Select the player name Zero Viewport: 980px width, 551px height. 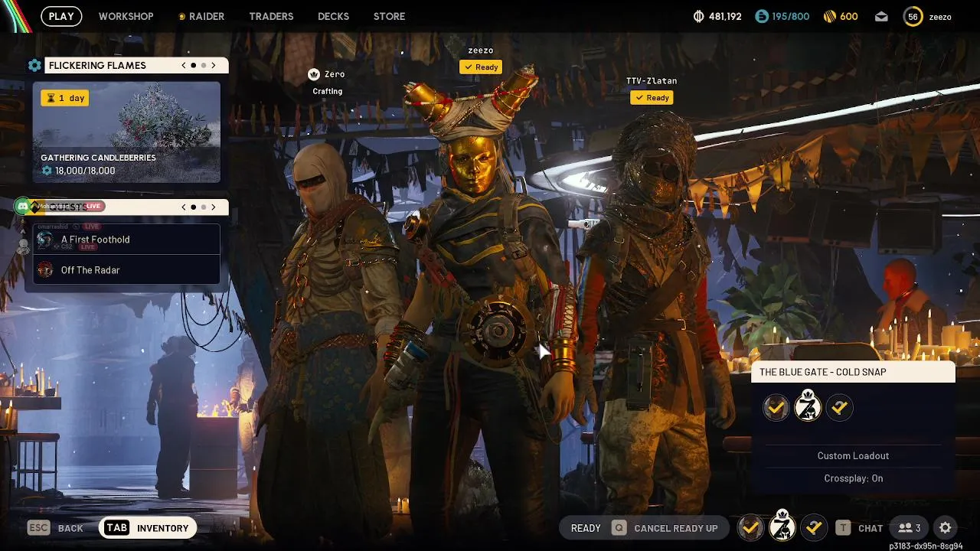(335, 74)
